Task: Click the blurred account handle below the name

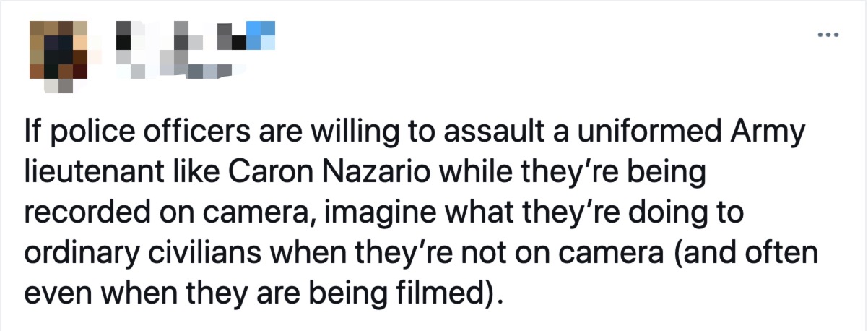Action: 173,69
